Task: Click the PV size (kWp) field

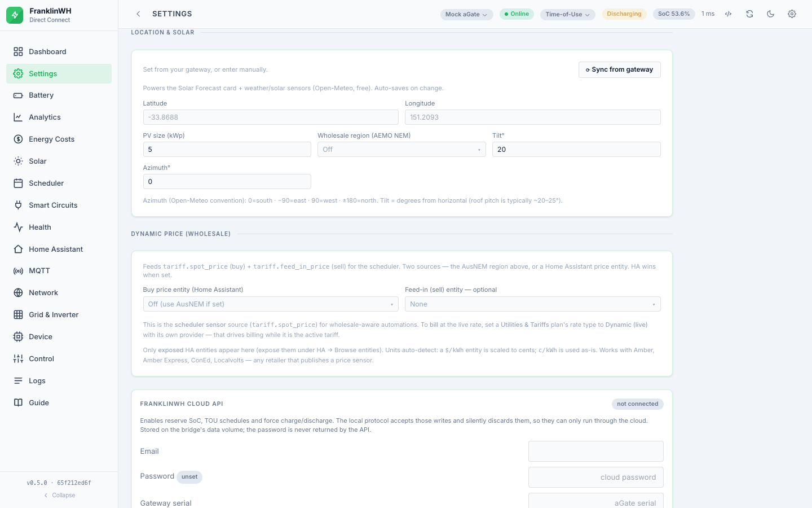Action: click(x=227, y=150)
